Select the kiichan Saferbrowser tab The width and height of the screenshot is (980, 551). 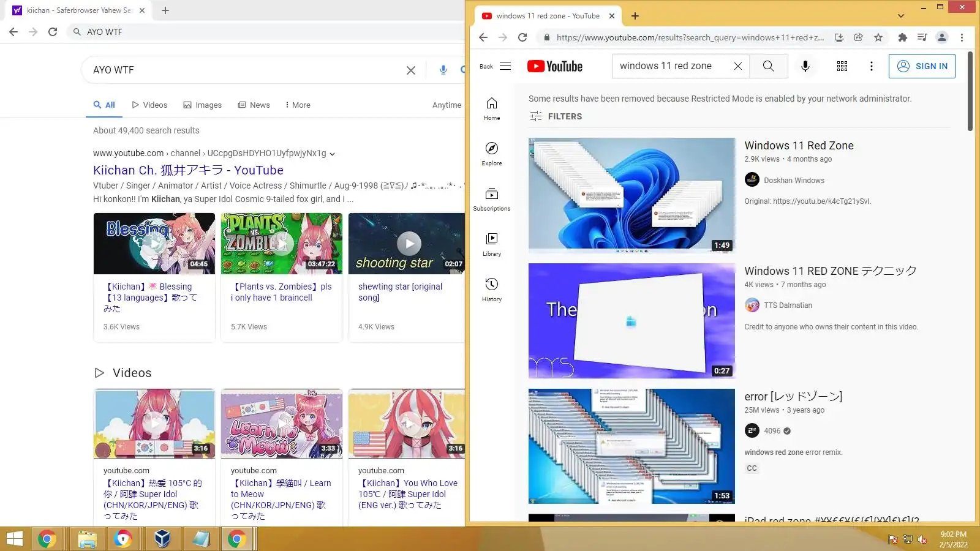point(79,10)
